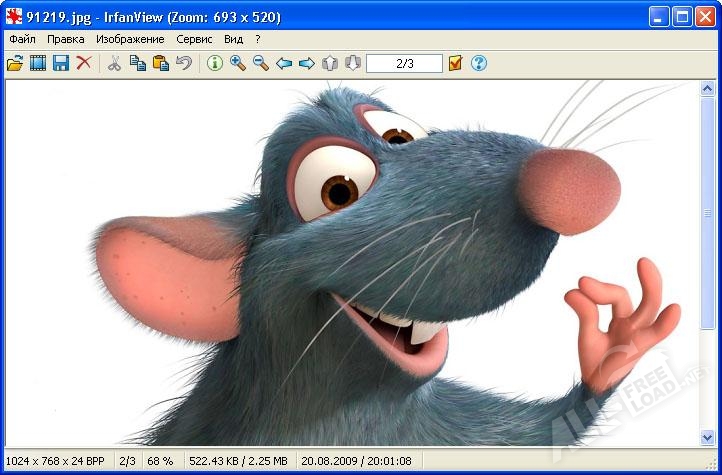
Task: Click the 2/3 image counter field
Action: pos(404,63)
